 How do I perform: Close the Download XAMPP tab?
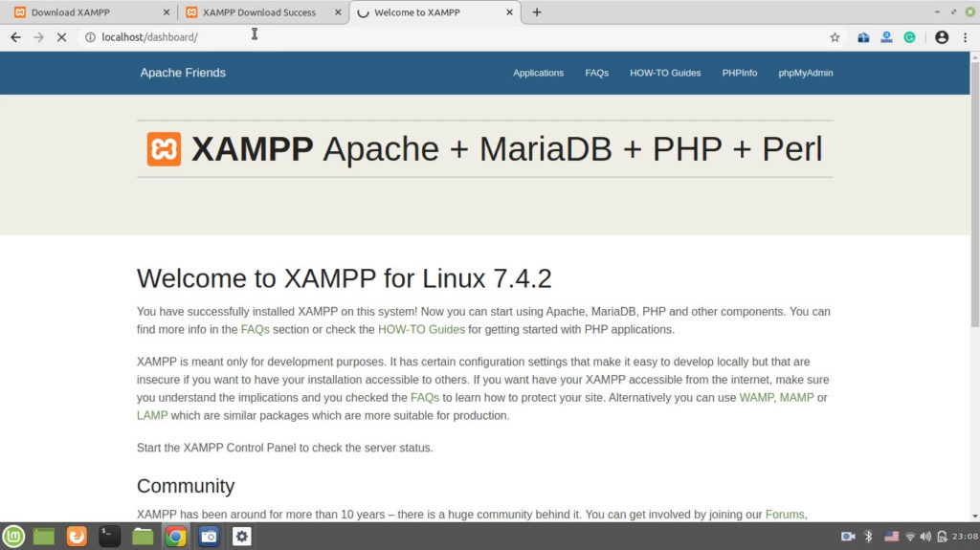point(167,11)
